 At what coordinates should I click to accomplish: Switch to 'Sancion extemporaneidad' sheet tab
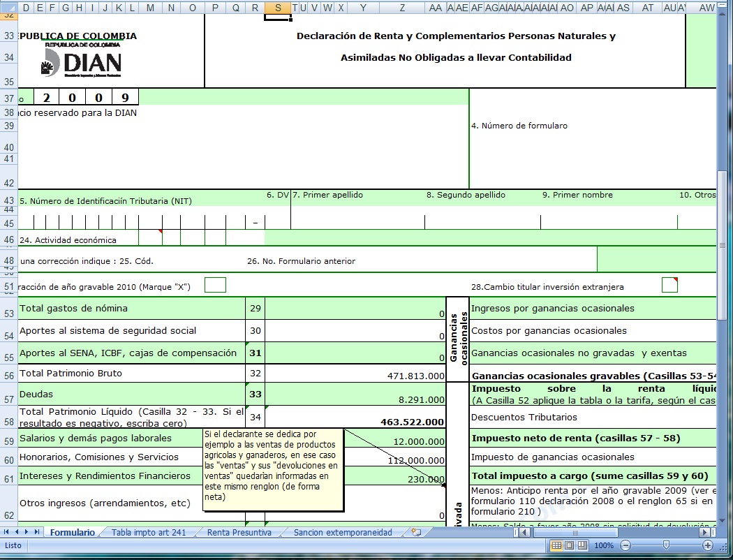click(343, 532)
